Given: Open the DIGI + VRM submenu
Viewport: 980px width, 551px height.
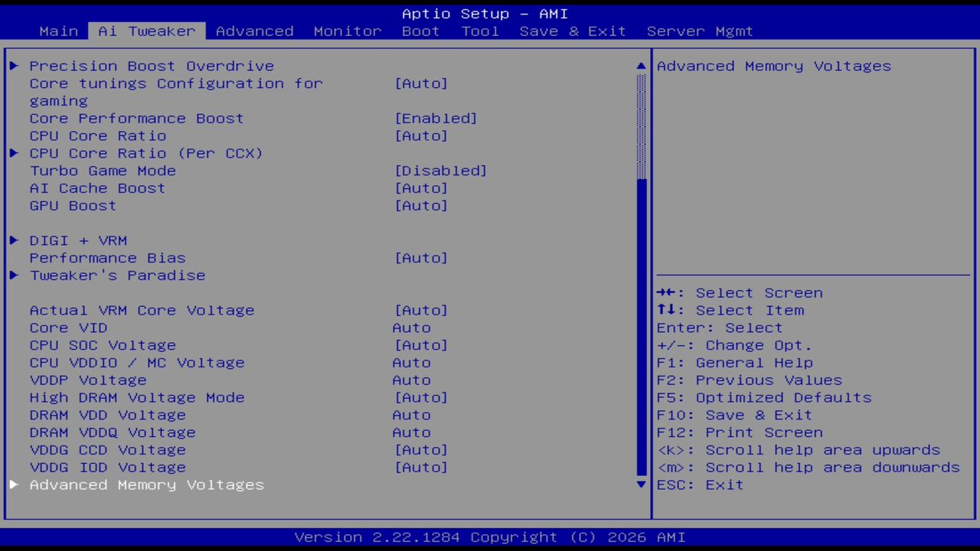Looking at the screenshot, I should pos(78,240).
